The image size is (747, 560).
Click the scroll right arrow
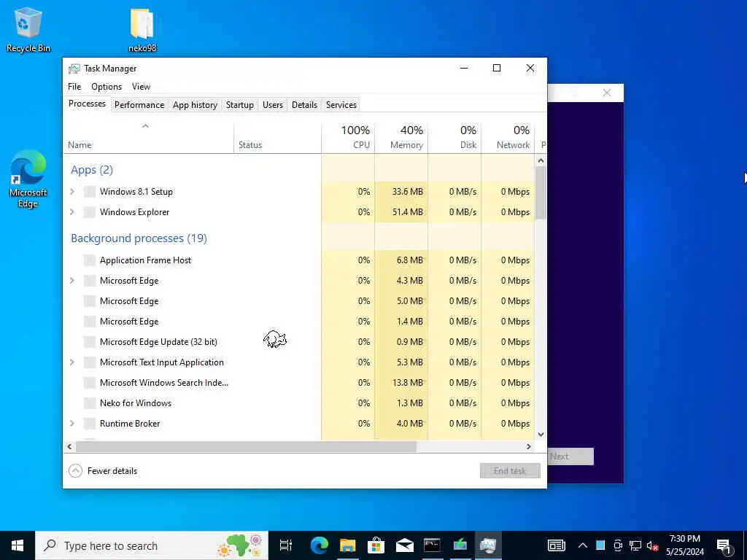click(x=528, y=447)
